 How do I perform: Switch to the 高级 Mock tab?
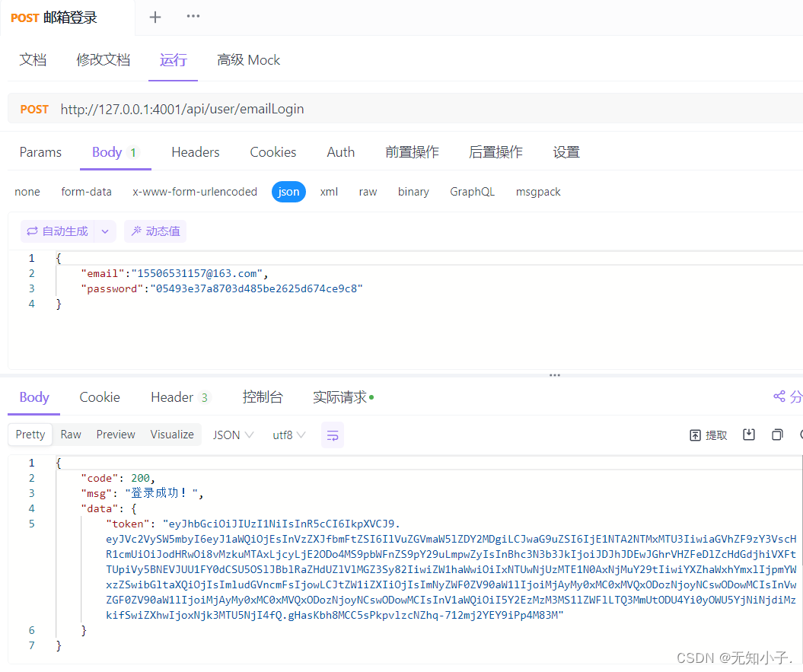(248, 60)
